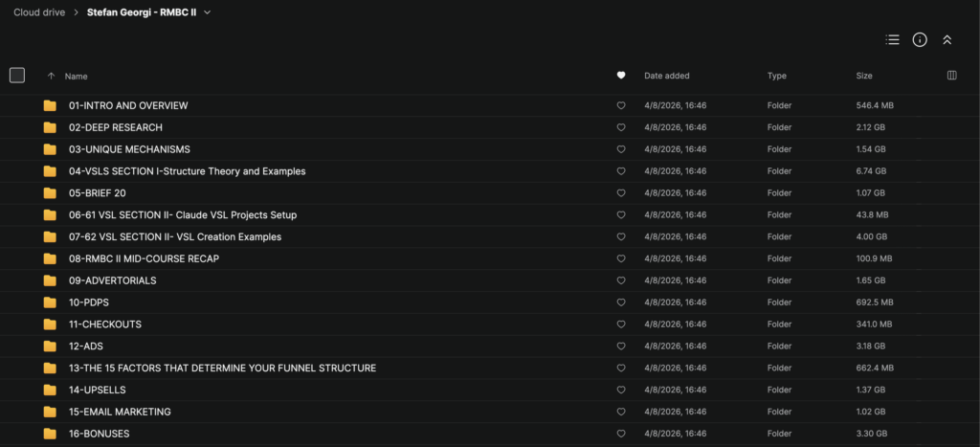Click the 02-DEEP RESEARCH folder icon
Viewport: 980px width, 447px height.
pyautogui.click(x=50, y=127)
